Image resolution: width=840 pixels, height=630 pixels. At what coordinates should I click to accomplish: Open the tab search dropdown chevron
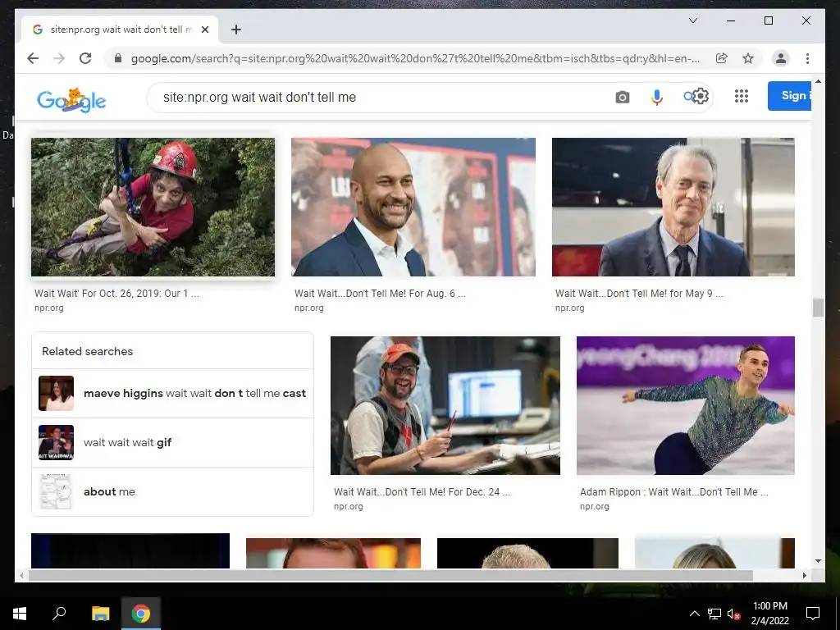pos(692,21)
